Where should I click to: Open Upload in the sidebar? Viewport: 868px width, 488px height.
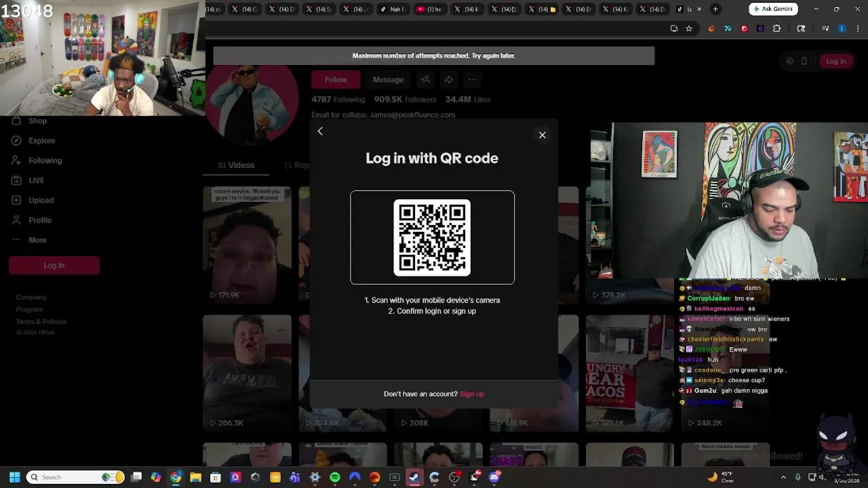(x=41, y=200)
